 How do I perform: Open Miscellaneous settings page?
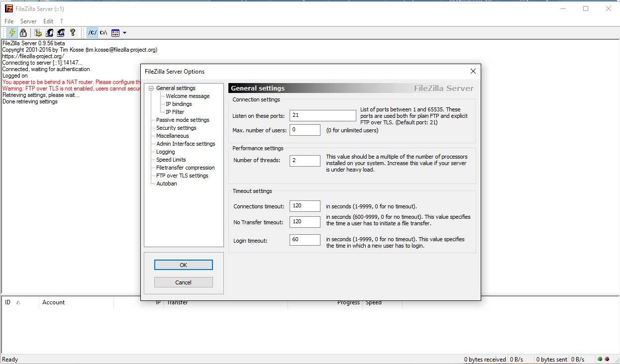[173, 136]
